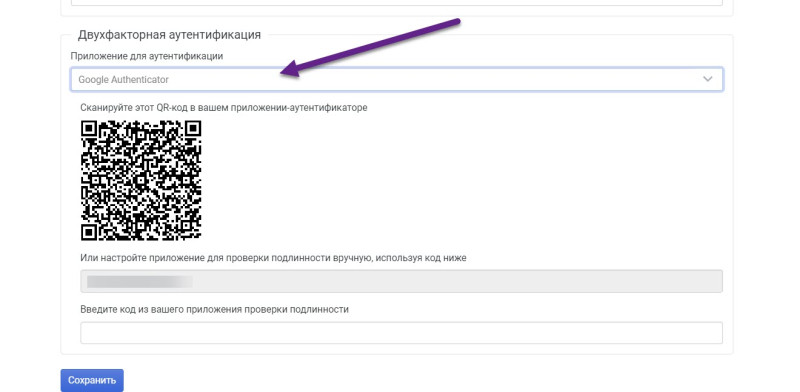Image resolution: width=800 pixels, height=392 pixels.
Task: Click the dropdown chevron arrow icon
Action: (708, 79)
